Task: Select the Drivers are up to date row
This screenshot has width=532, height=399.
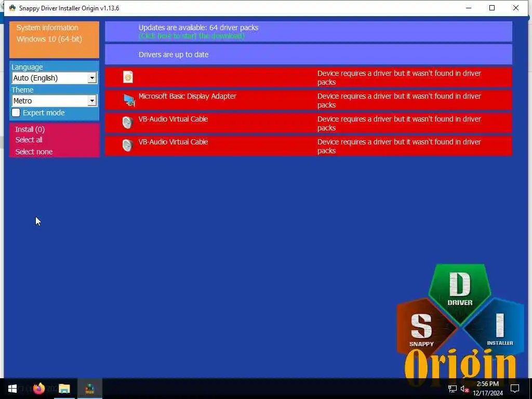Action: click(x=309, y=54)
